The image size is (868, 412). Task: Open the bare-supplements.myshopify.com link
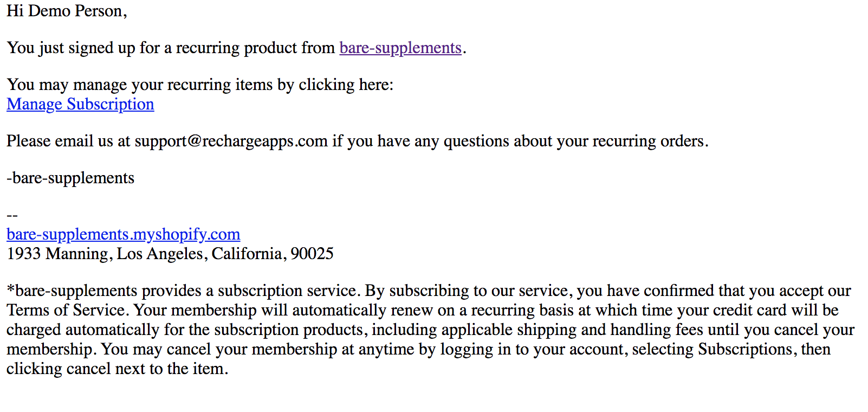[x=123, y=235]
